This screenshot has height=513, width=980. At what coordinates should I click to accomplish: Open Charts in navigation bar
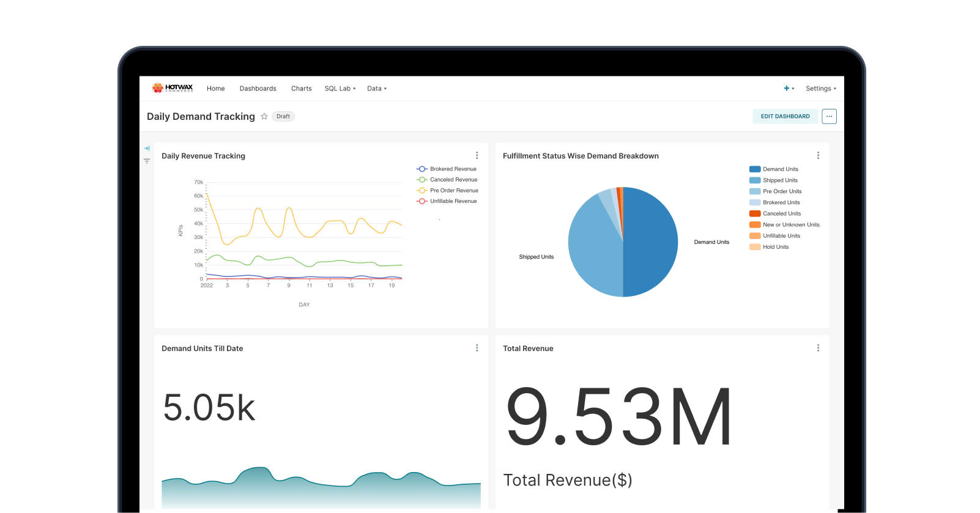(302, 89)
